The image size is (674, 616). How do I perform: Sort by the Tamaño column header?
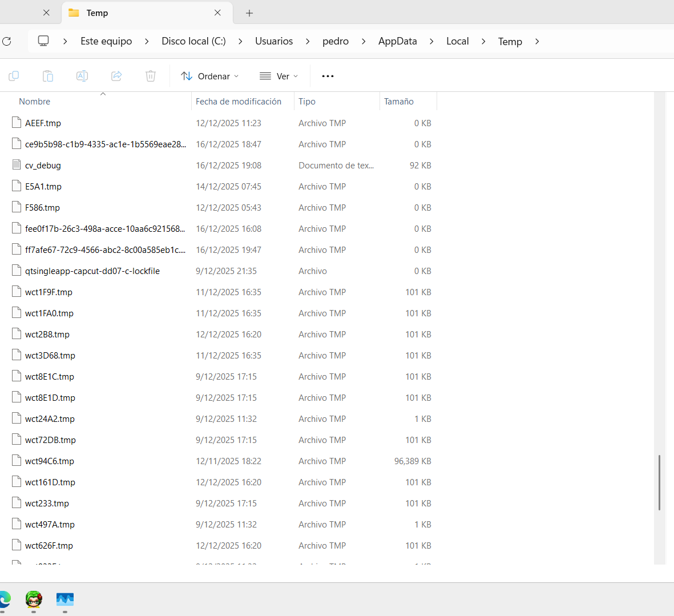click(x=399, y=102)
